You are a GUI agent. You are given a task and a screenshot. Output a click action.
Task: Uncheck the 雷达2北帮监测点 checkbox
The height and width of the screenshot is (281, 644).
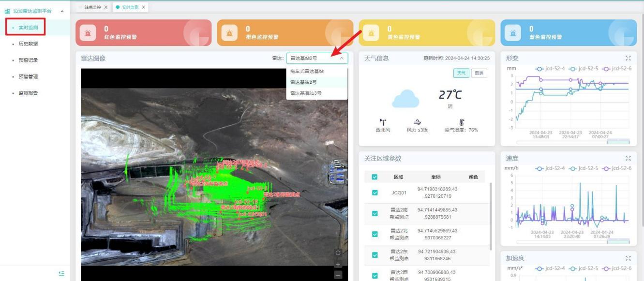(x=374, y=234)
